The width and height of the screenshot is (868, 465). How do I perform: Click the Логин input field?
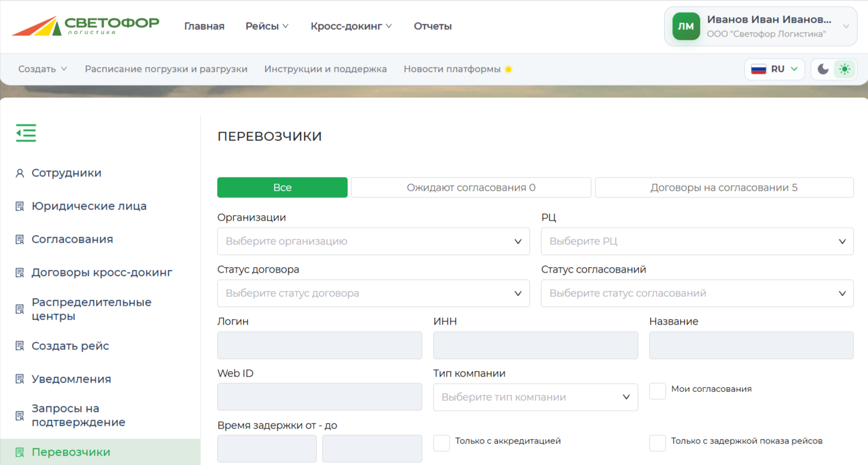(x=319, y=345)
